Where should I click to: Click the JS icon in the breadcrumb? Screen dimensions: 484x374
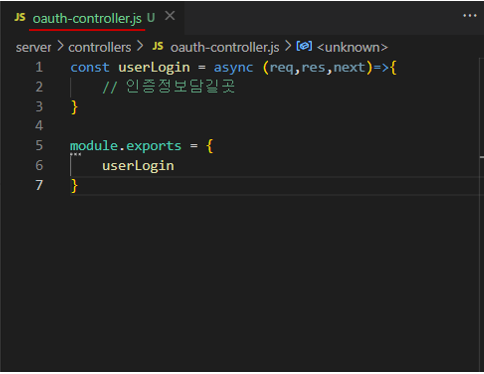click(x=158, y=46)
